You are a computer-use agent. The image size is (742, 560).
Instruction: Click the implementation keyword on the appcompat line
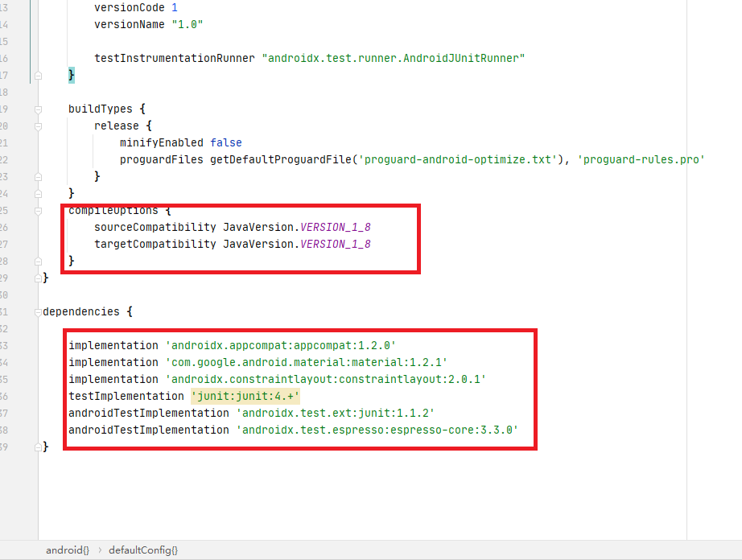tap(113, 346)
